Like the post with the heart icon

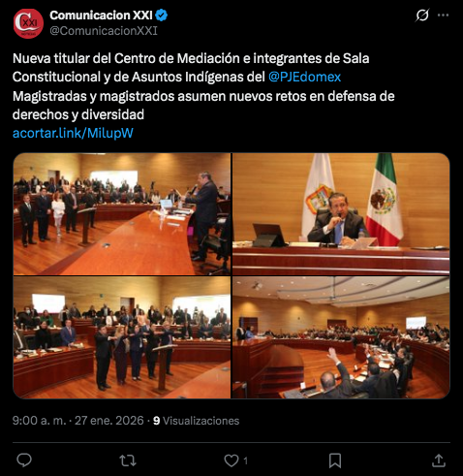coord(231,460)
